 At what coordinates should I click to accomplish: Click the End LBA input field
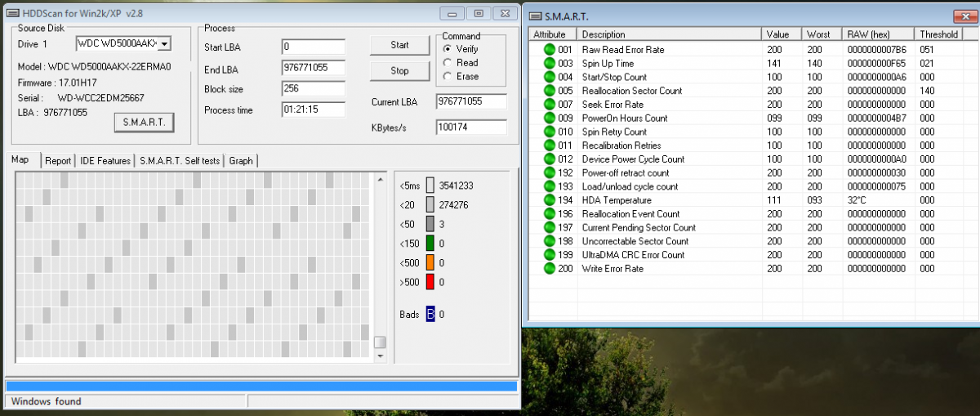pos(313,68)
